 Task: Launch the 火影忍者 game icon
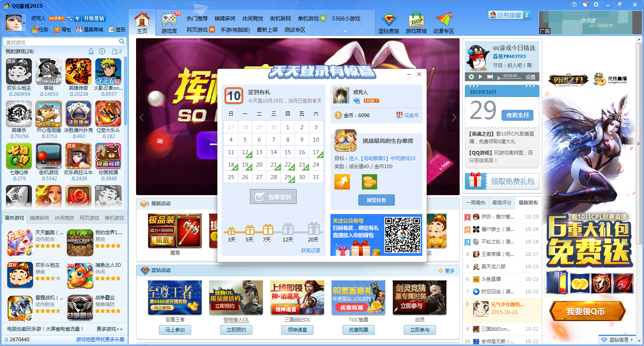(108, 71)
